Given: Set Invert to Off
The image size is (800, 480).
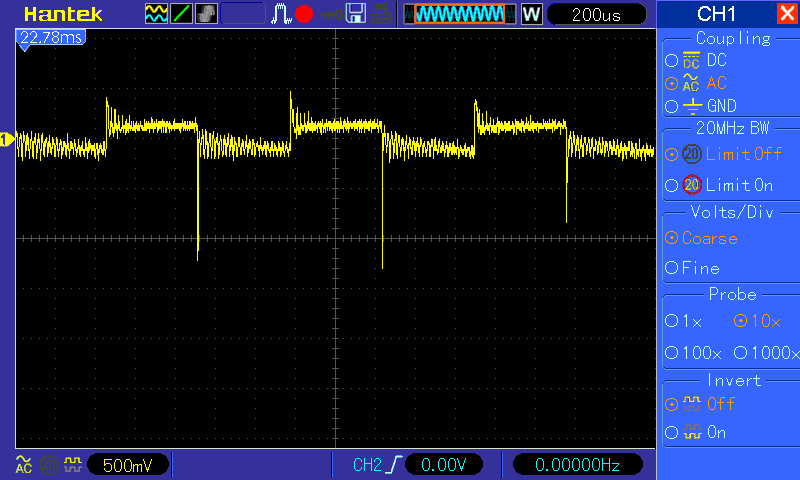Looking at the screenshot, I should (671, 405).
